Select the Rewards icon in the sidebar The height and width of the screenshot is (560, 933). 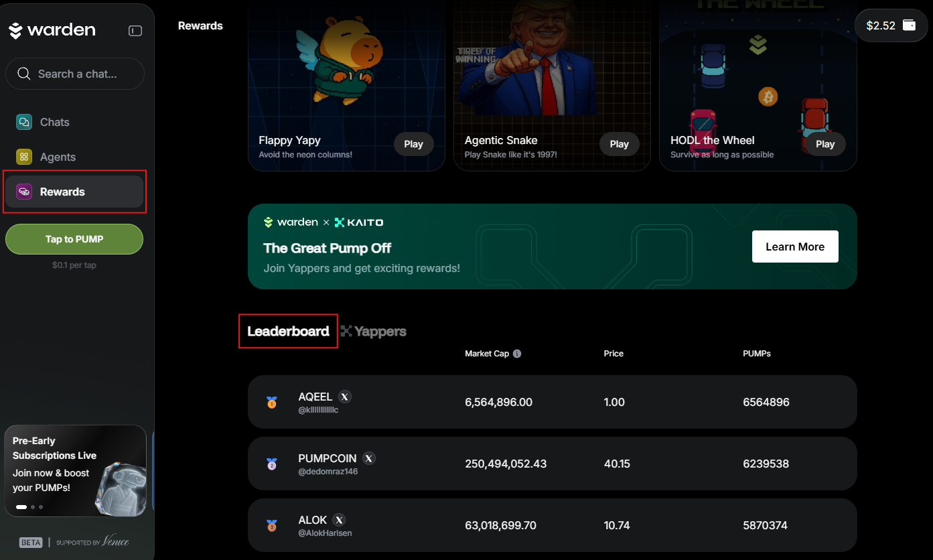coord(24,191)
